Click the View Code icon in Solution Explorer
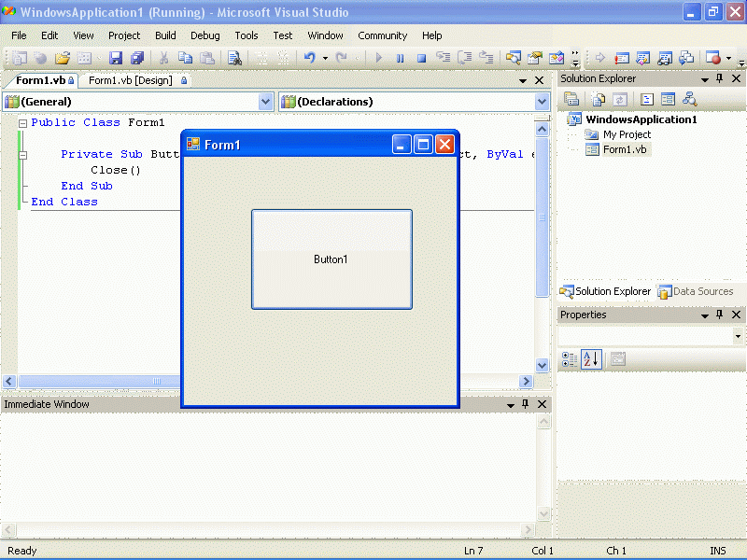This screenshot has width=747, height=560. [x=646, y=99]
